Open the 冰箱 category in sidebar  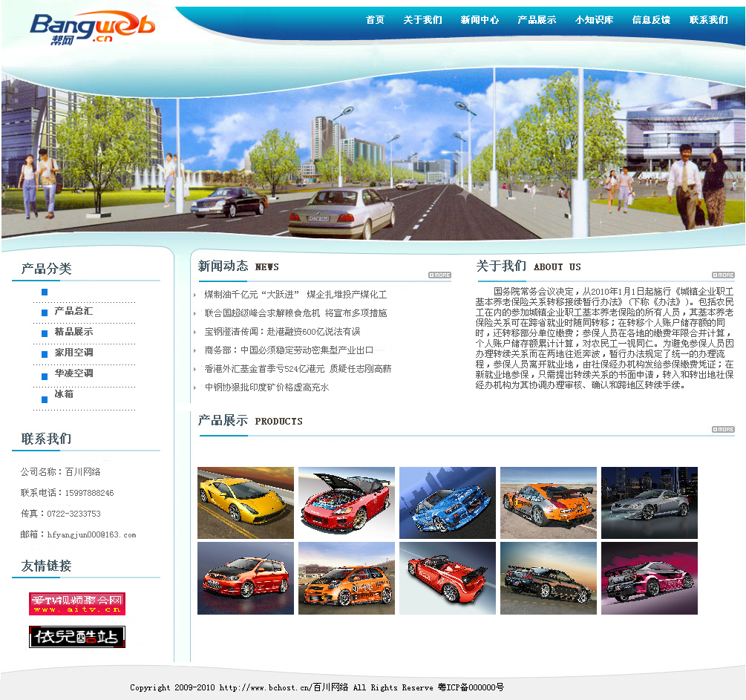64,394
